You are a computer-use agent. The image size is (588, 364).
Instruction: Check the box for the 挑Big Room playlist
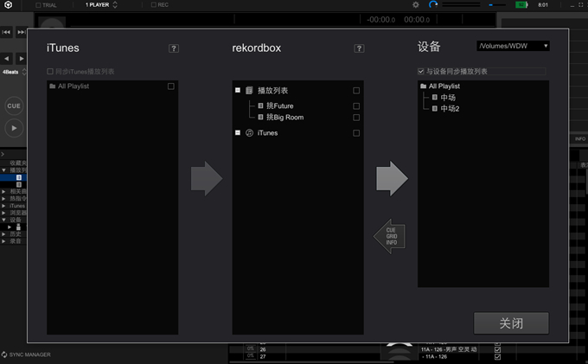point(355,117)
